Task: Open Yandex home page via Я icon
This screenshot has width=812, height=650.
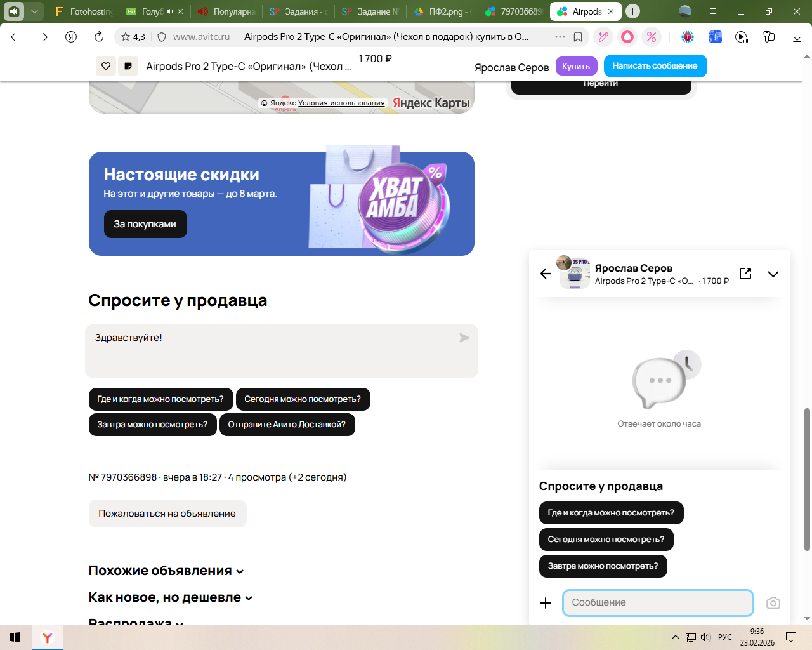Action: click(71, 37)
